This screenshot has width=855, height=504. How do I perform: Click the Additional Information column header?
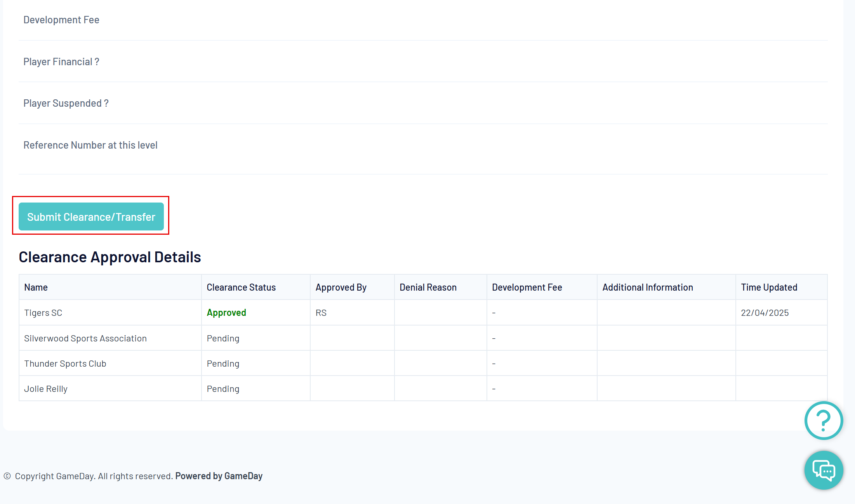(x=648, y=288)
